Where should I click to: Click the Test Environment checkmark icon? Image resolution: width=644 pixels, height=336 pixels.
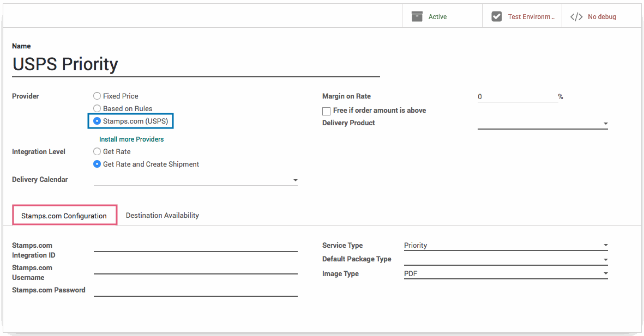497,16
